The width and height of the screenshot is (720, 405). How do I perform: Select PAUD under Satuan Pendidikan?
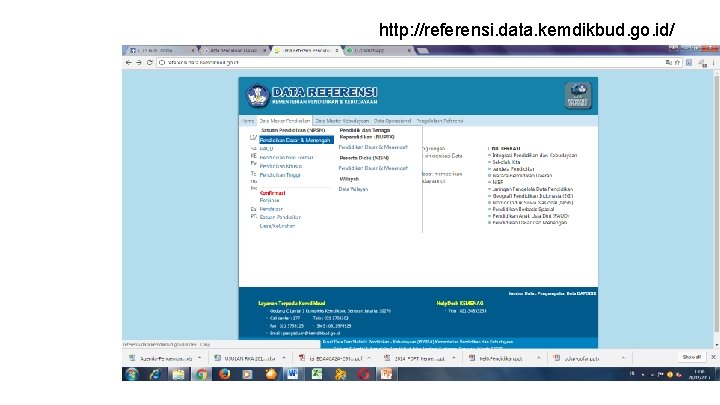click(266, 149)
